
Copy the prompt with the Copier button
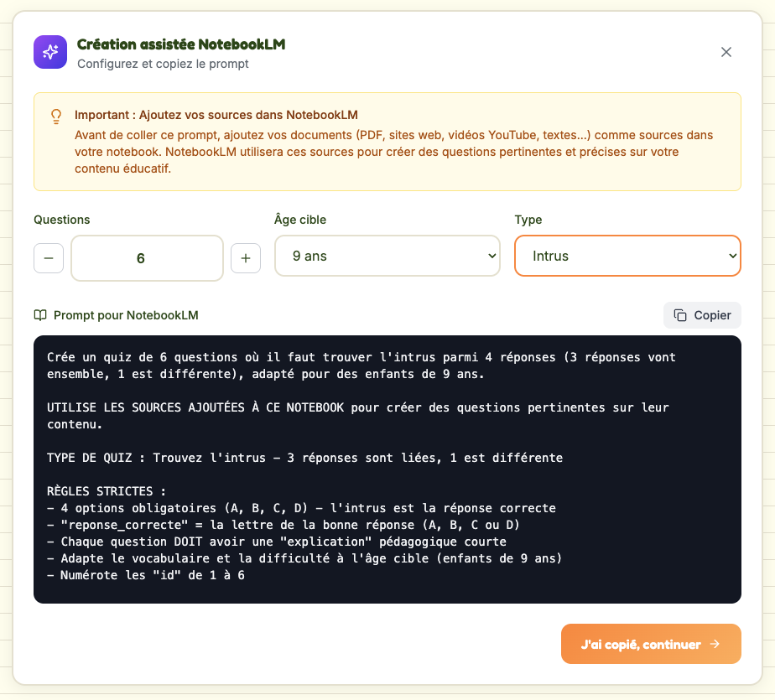point(702,315)
